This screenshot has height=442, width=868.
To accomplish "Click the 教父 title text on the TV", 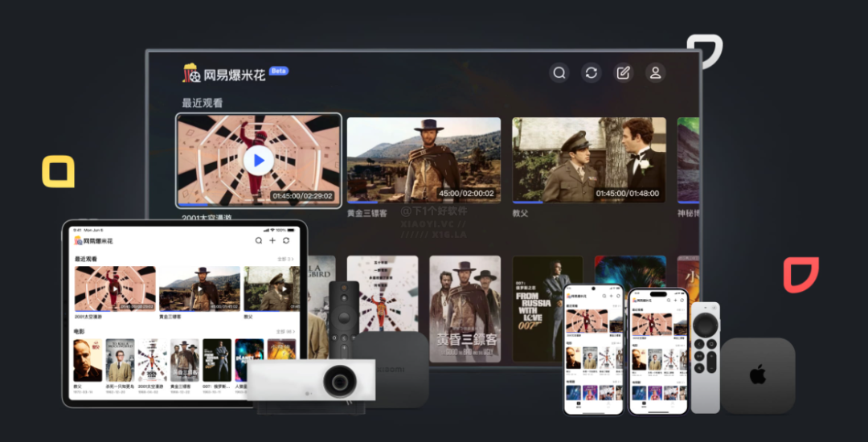I will pos(520,213).
